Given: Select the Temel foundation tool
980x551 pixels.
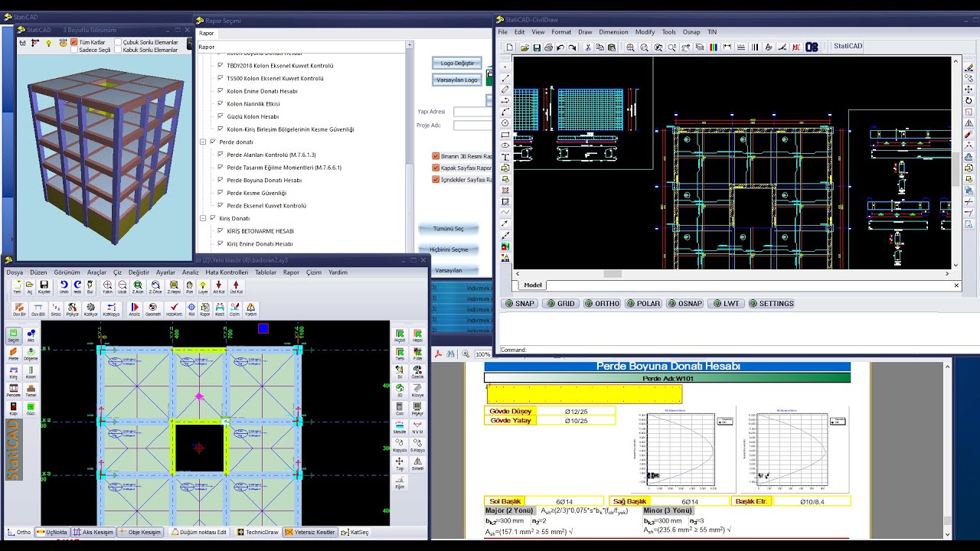Looking at the screenshot, I should [31, 390].
